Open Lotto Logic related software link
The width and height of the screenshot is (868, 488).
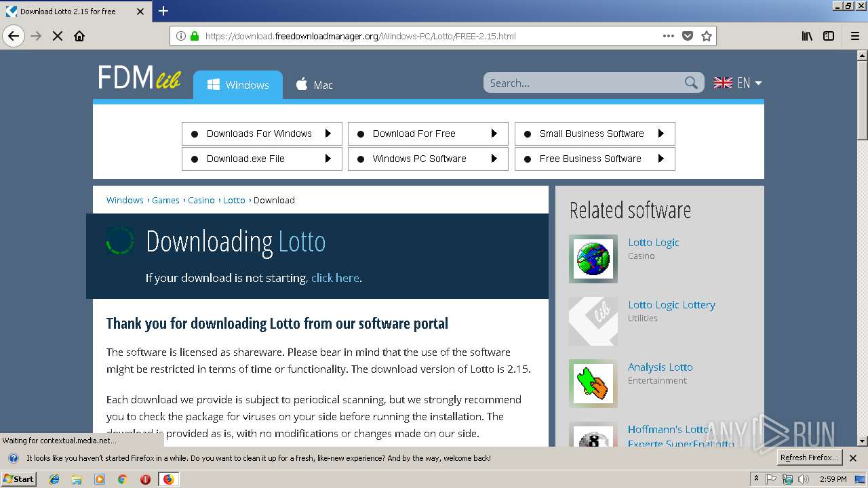[x=654, y=242]
